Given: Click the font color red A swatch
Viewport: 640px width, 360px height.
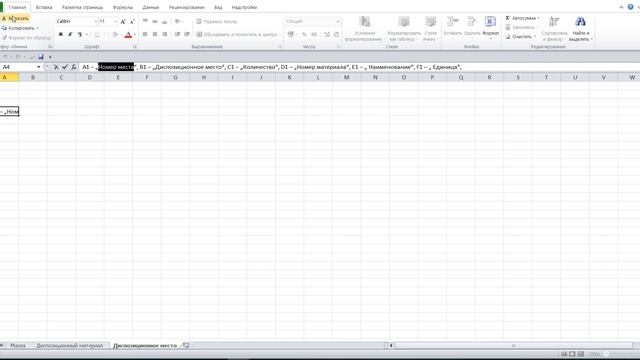Looking at the screenshot, I should point(128,35).
